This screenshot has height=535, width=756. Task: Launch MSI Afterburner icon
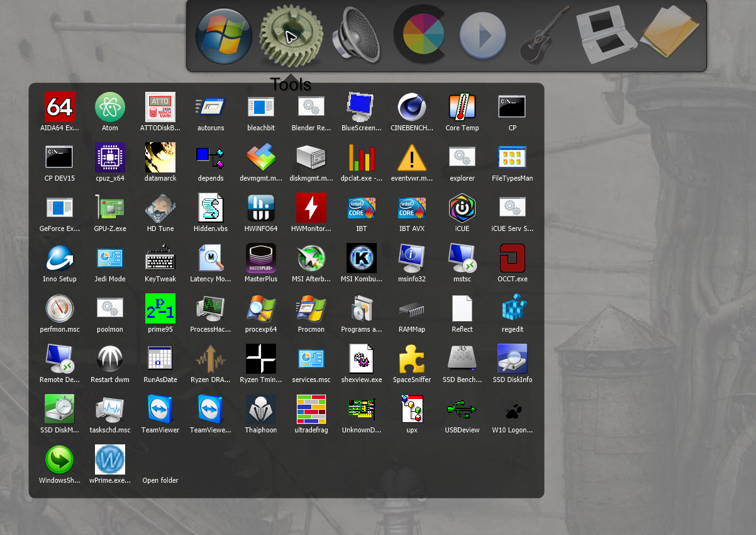311,258
